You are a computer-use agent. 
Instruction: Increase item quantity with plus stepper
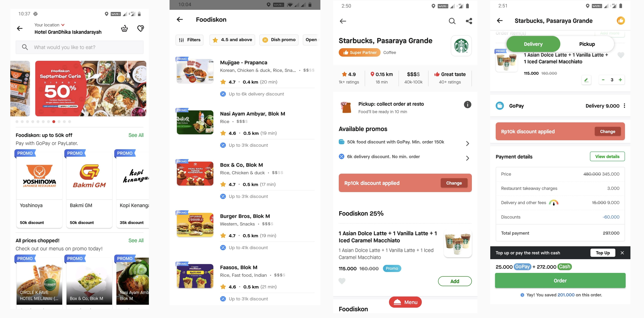pos(620,80)
